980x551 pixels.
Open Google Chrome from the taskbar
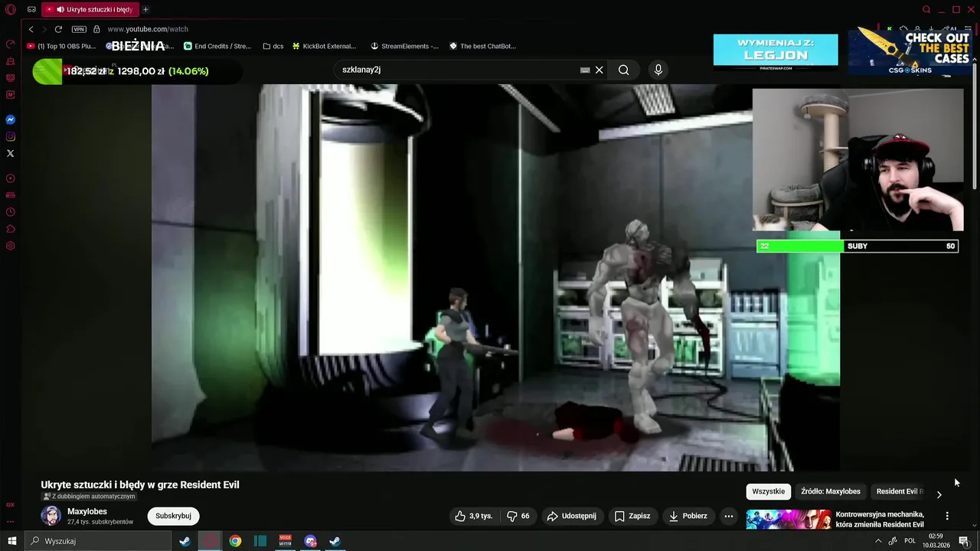(235, 541)
